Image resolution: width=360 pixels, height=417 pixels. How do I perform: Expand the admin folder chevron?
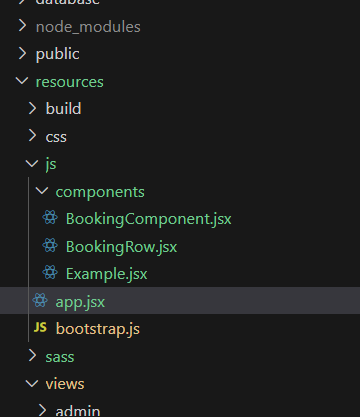coord(42,411)
